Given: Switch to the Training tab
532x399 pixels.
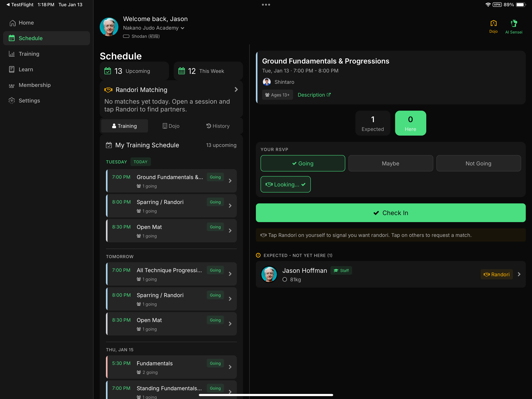Looking at the screenshot, I should [125, 126].
